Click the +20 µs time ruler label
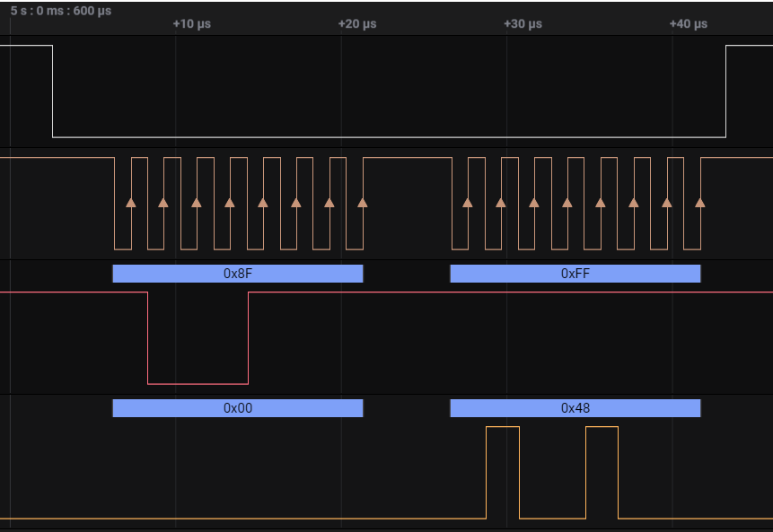 [x=357, y=23]
